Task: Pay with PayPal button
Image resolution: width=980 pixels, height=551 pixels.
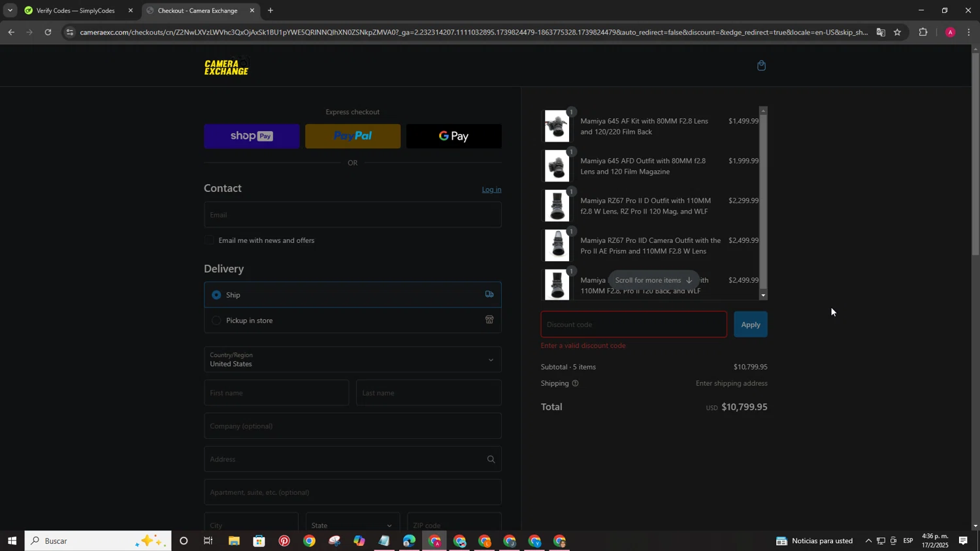Action: [353, 136]
